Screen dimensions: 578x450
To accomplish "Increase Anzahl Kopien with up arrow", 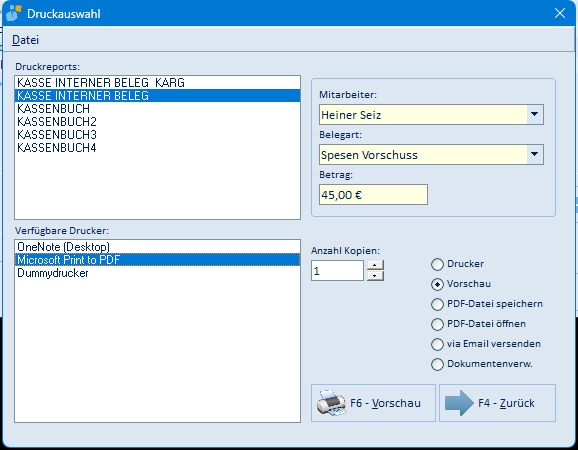I will pyautogui.click(x=375, y=265).
